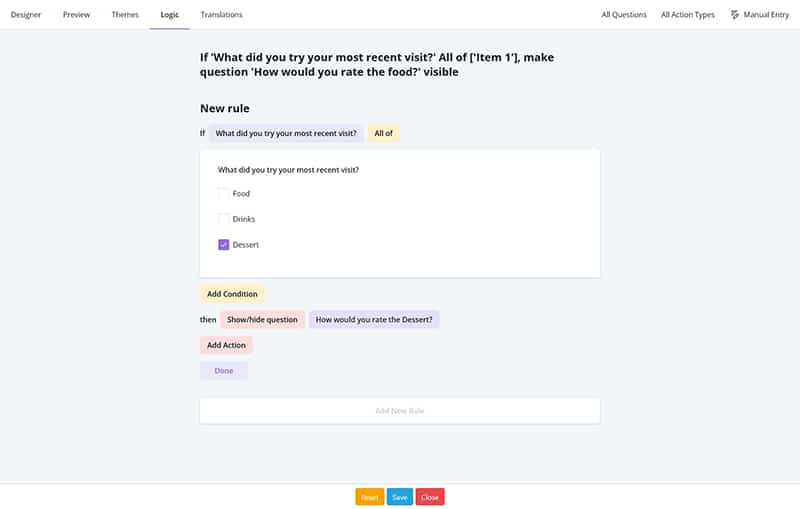Viewport: 800px width, 509px height.
Task: Check the Drinks checkbox
Action: [x=223, y=219]
